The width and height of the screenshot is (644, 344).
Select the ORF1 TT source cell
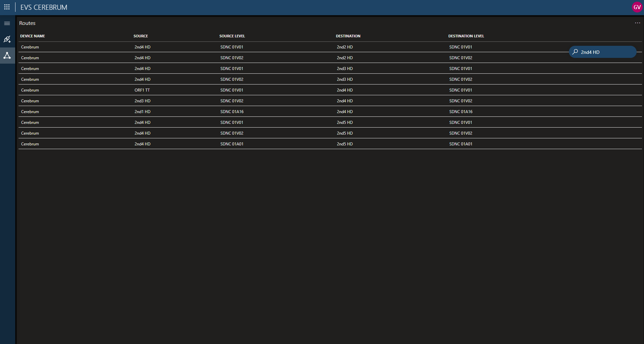click(x=142, y=90)
